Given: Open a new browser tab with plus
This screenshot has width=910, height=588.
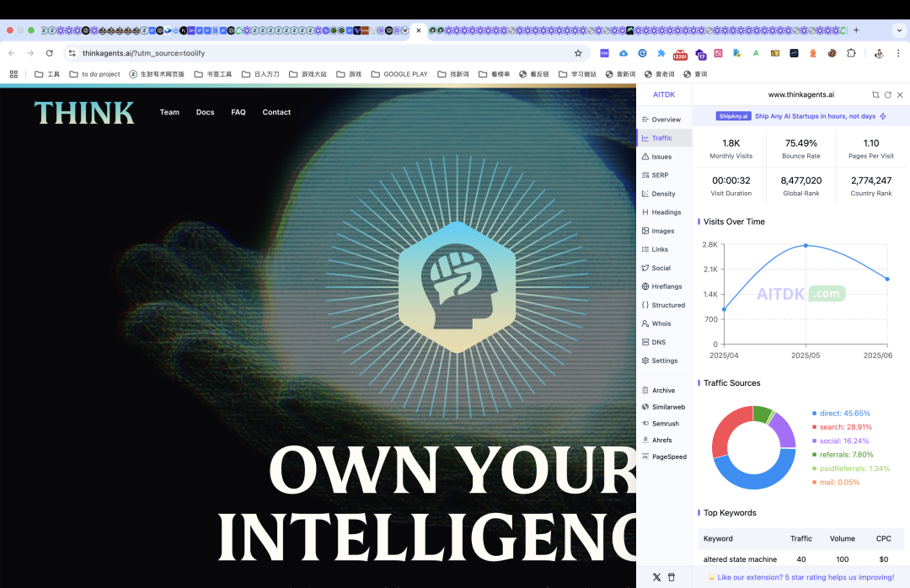Looking at the screenshot, I should (856, 30).
